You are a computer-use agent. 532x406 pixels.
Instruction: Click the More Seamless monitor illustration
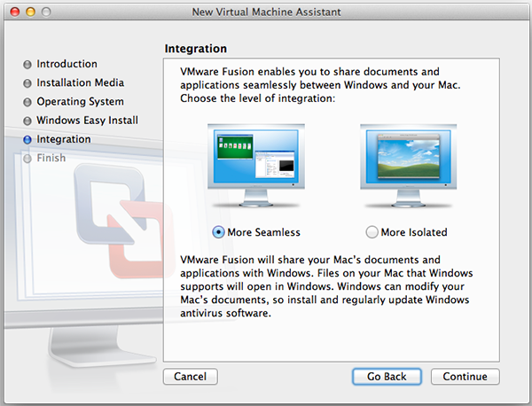256,166
